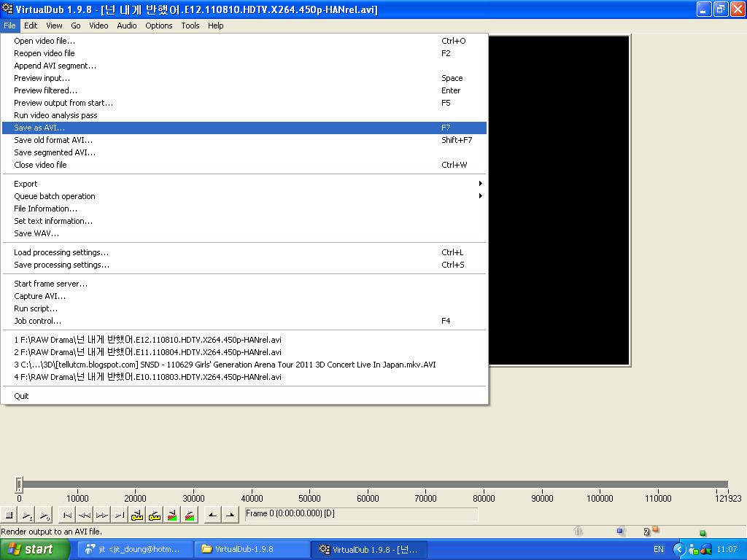The image size is (747, 560).
Task: Open recent file 4 (E10 HANrel.avi)
Action: click(244, 377)
